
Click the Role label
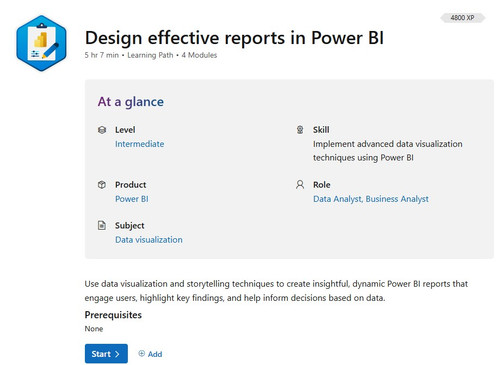point(322,185)
